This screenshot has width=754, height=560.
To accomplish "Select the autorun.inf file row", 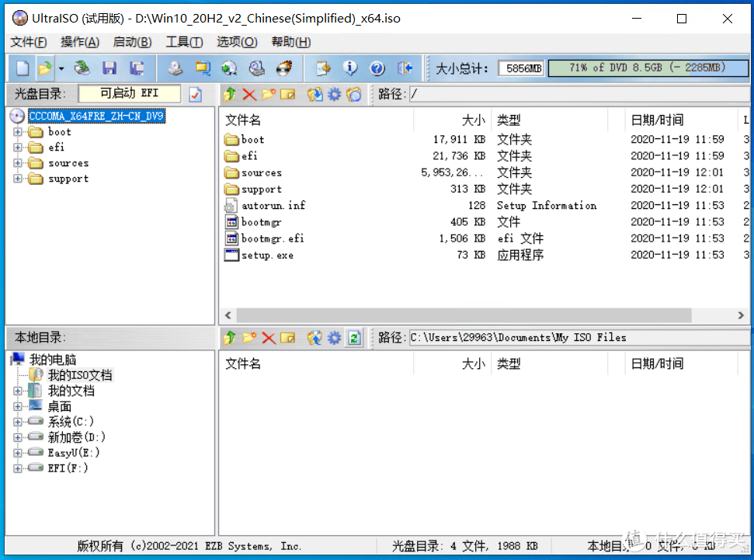I will (485, 205).
